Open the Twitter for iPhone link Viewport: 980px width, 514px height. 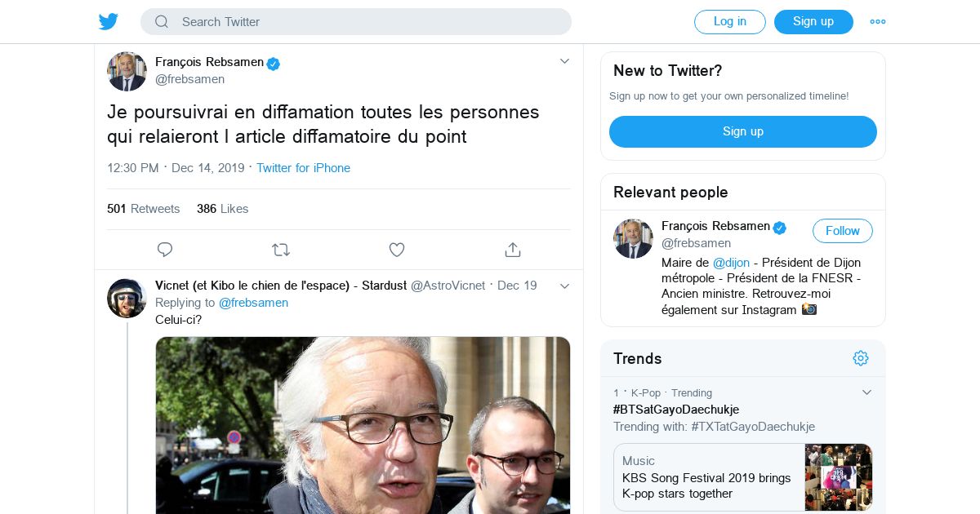point(303,168)
